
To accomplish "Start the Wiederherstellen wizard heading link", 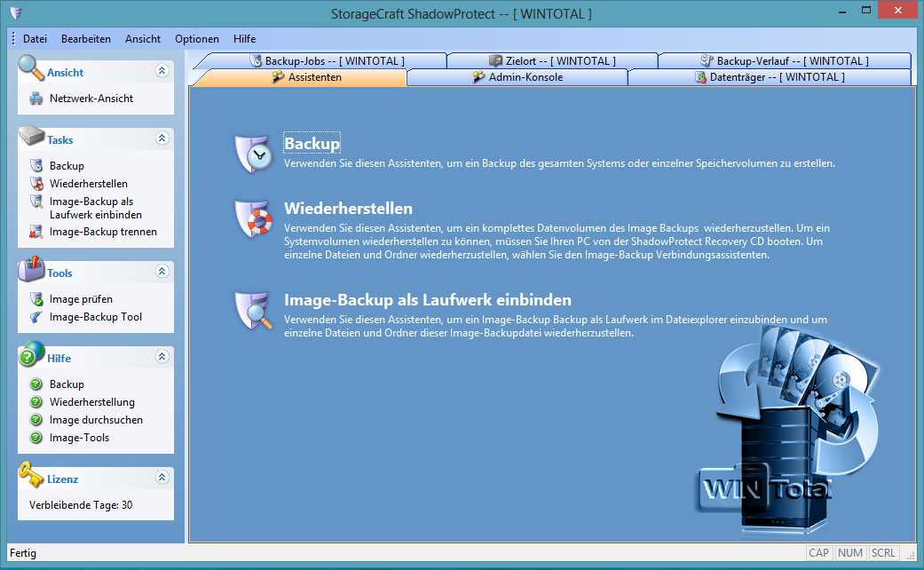I will point(348,208).
